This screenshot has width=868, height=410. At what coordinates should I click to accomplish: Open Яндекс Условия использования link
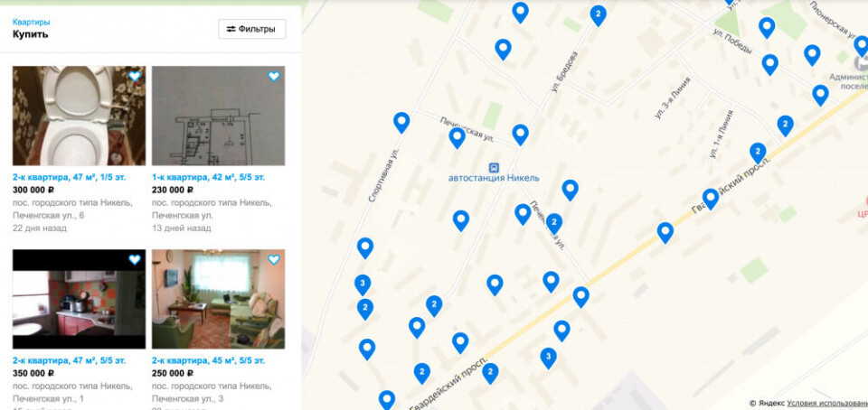coord(827,404)
